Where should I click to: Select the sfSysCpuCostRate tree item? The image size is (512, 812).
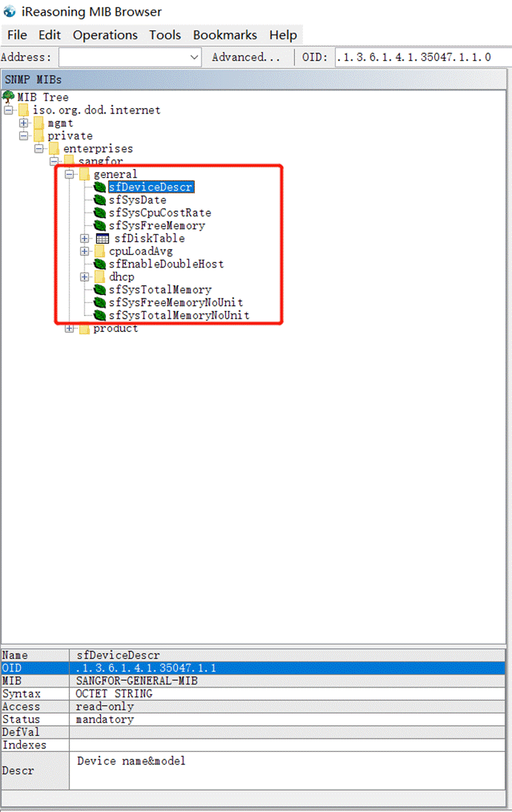(160, 213)
